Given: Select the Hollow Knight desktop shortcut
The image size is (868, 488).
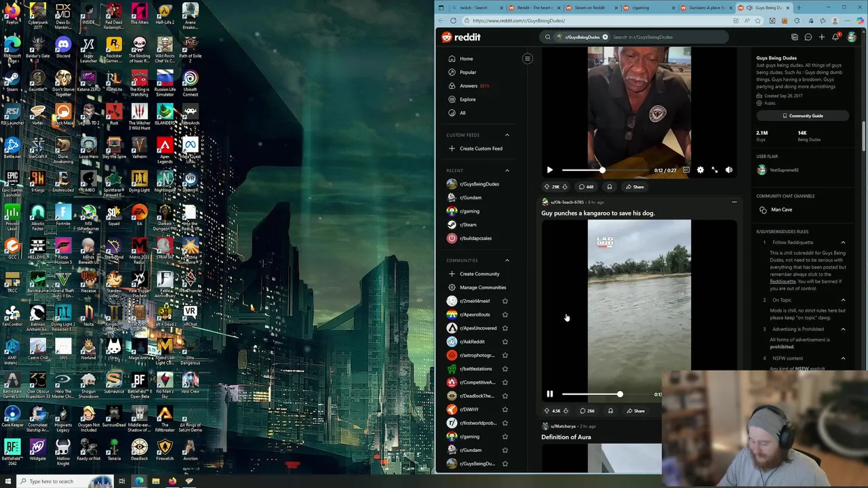Looking at the screenshot, I should coord(63,450).
